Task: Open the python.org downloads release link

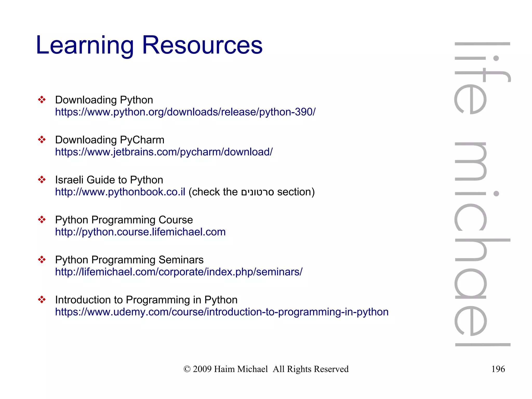Action: tap(185, 112)
